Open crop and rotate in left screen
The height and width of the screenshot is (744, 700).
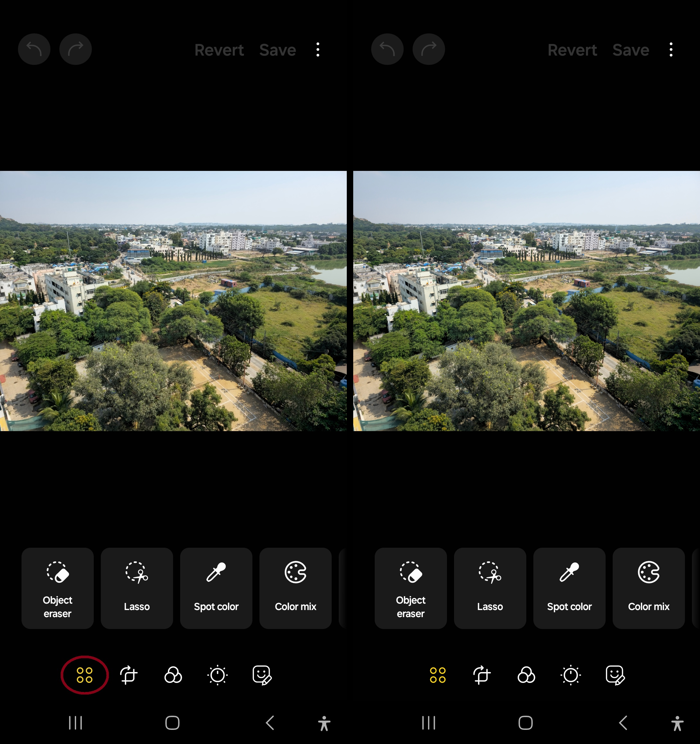(128, 675)
